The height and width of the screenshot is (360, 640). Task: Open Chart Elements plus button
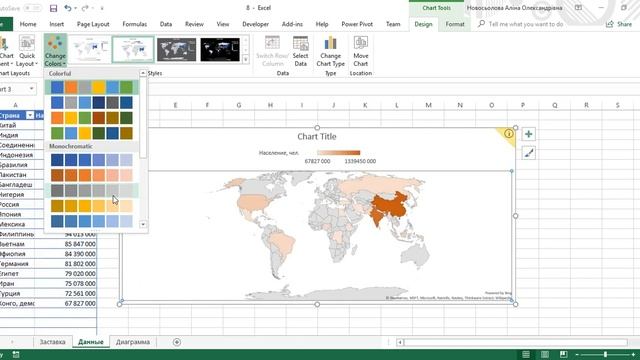(x=529, y=134)
